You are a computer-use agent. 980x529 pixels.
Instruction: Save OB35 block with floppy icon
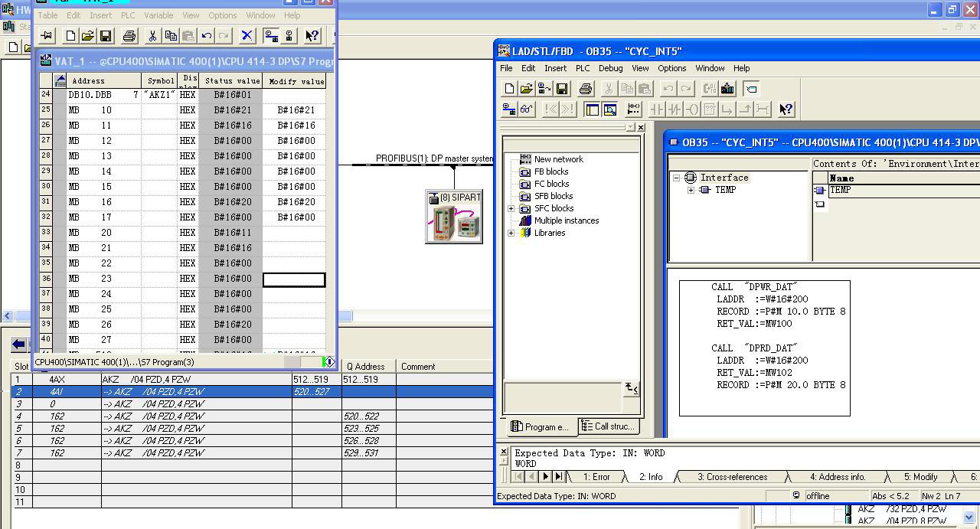[x=562, y=89]
